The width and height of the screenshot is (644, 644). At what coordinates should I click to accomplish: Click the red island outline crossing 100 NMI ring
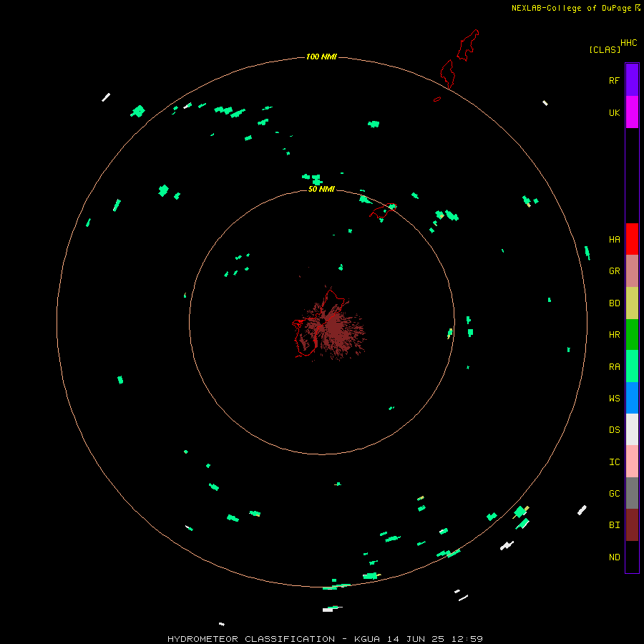[449, 74]
